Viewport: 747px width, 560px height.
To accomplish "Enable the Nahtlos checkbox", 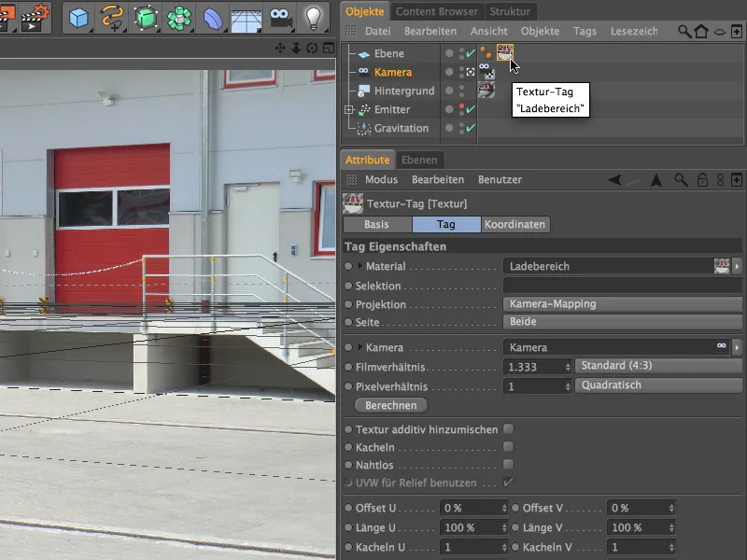I will pyautogui.click(x=509, y=464).
